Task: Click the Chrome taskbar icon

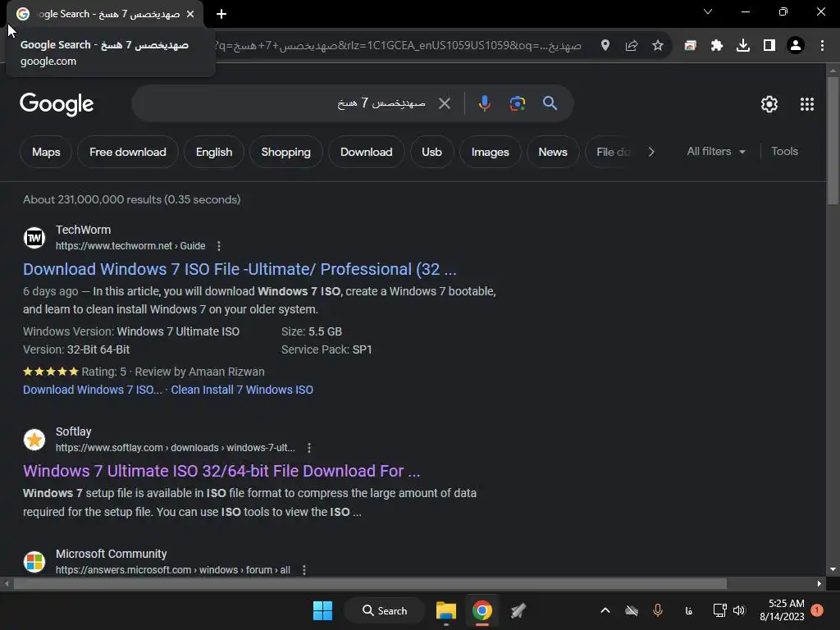Action: point(482,610)
